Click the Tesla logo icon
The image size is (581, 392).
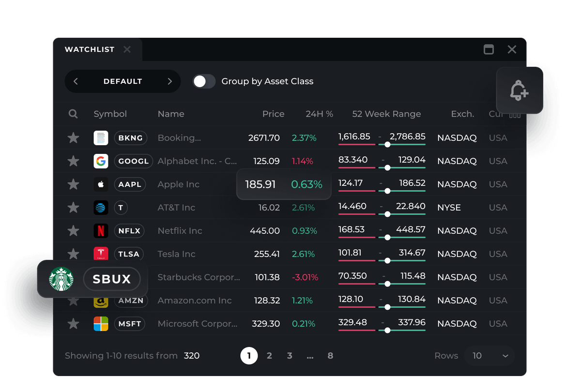(101, 254)
